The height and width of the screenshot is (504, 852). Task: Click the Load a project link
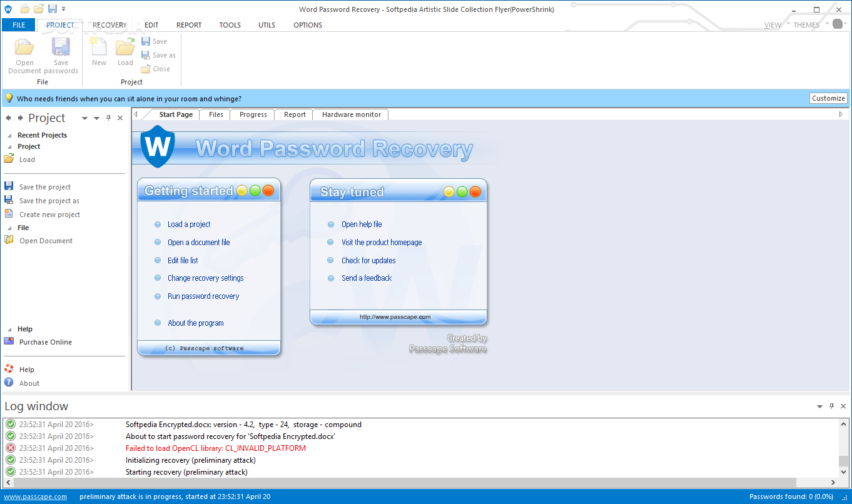tap(189, 224)
